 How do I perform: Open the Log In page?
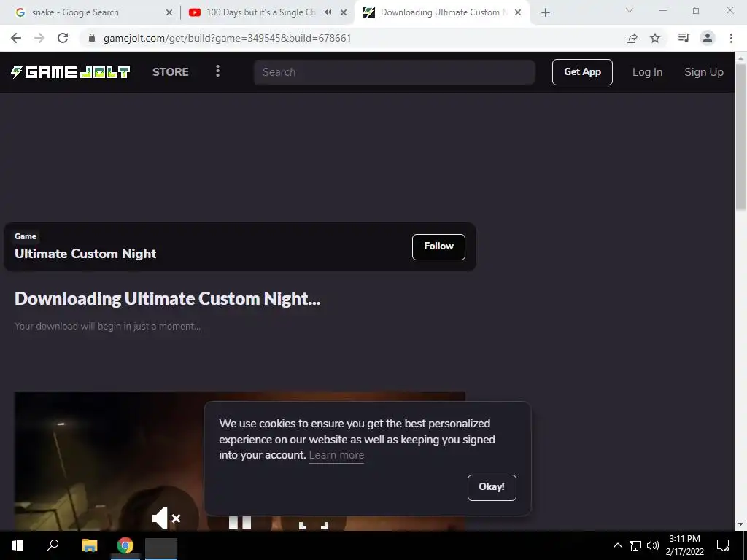point(647,72)
